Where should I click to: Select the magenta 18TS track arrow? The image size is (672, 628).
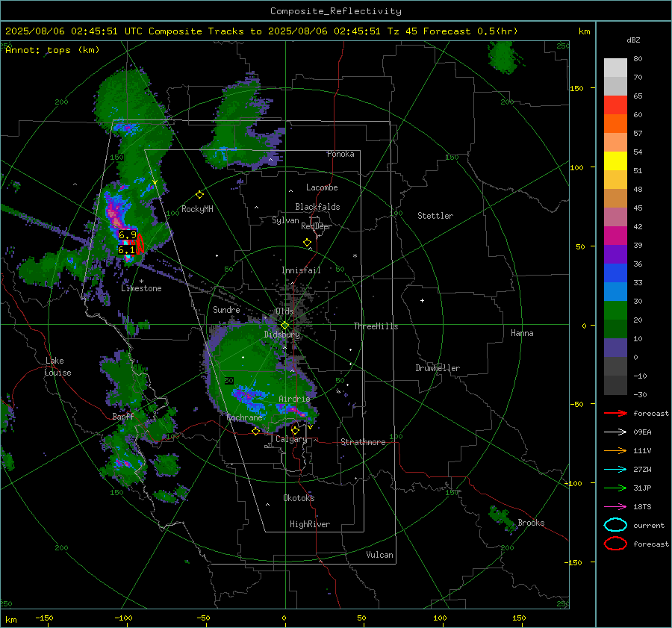pos(615,507)
